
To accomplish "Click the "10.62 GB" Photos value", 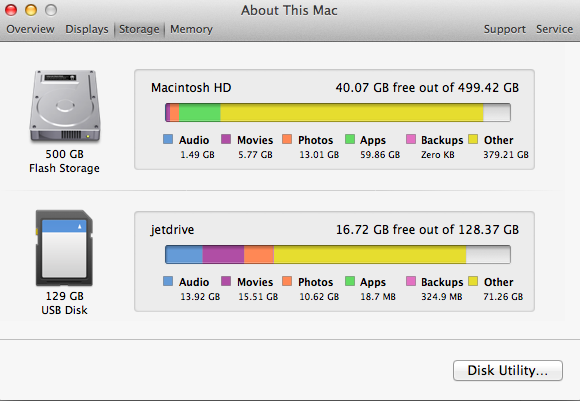I will click(x=319, y=297).
